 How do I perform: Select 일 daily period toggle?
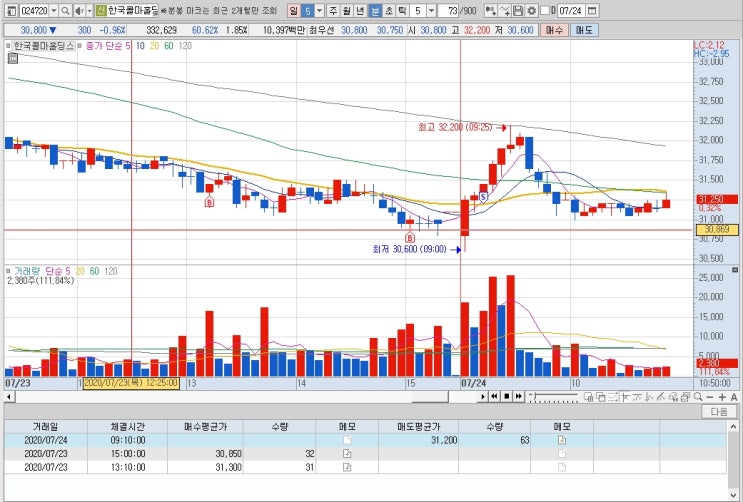tap(294, 10)
